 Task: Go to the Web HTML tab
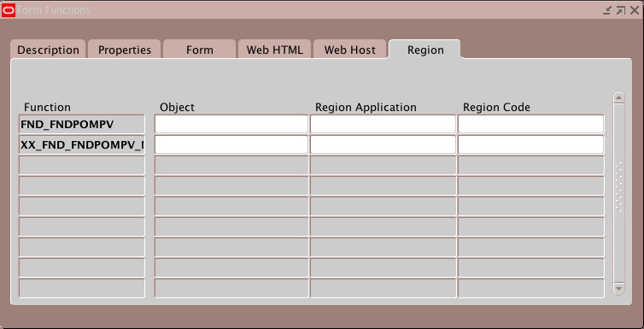tap(274, 50)
